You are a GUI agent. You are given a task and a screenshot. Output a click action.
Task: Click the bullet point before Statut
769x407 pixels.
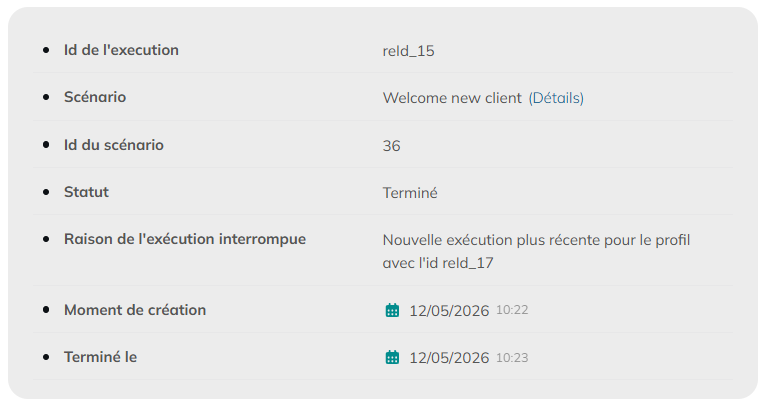46,192
